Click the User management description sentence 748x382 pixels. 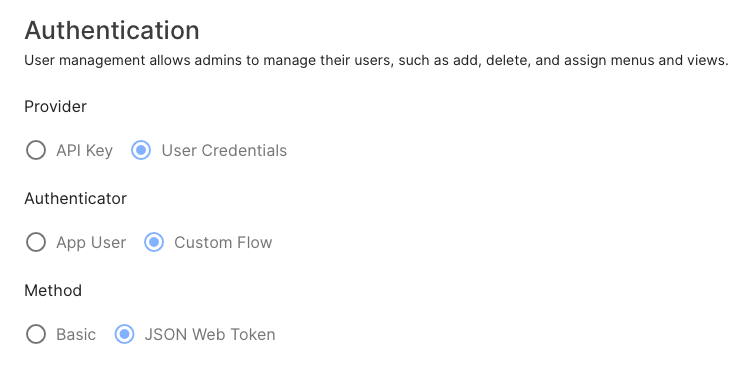tap(376, 61)
